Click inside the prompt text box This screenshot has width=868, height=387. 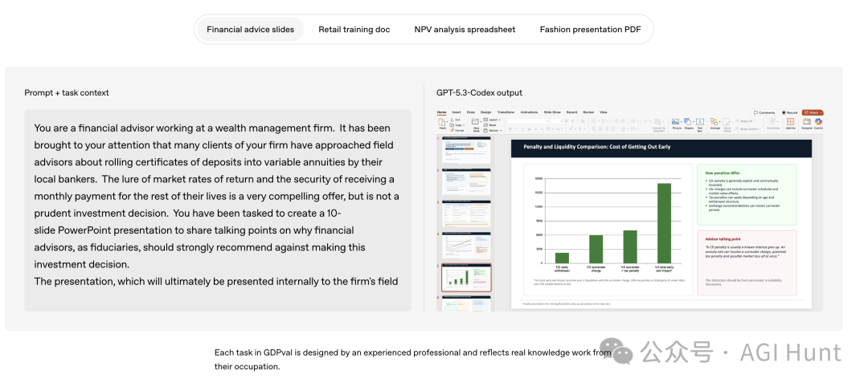pos(218,210)
